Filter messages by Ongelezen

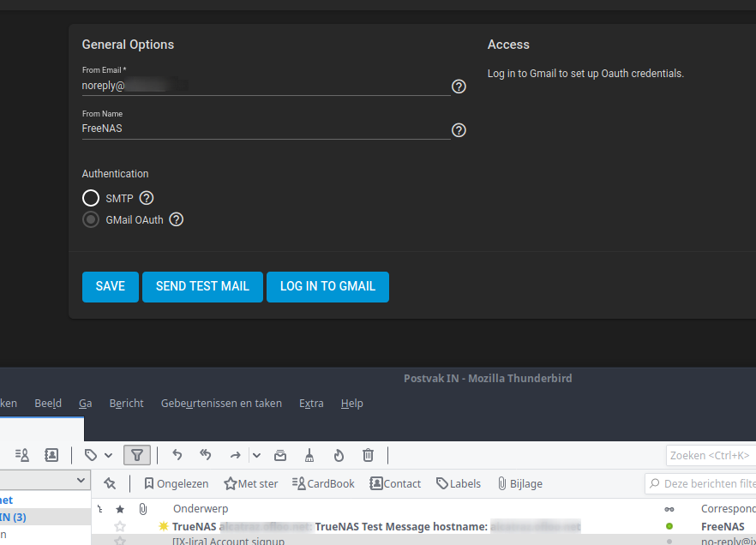177,484
